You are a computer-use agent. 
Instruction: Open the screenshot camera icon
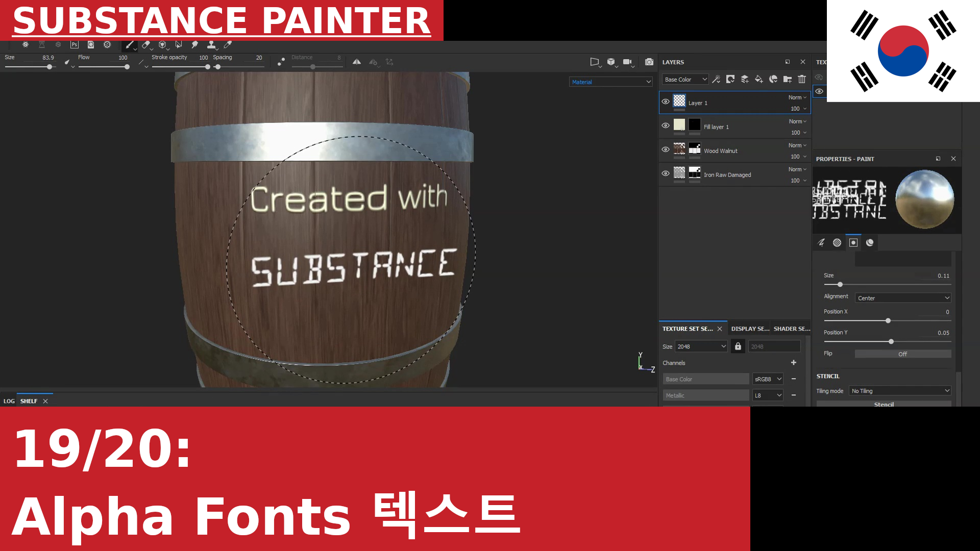(x=649, y=62)
